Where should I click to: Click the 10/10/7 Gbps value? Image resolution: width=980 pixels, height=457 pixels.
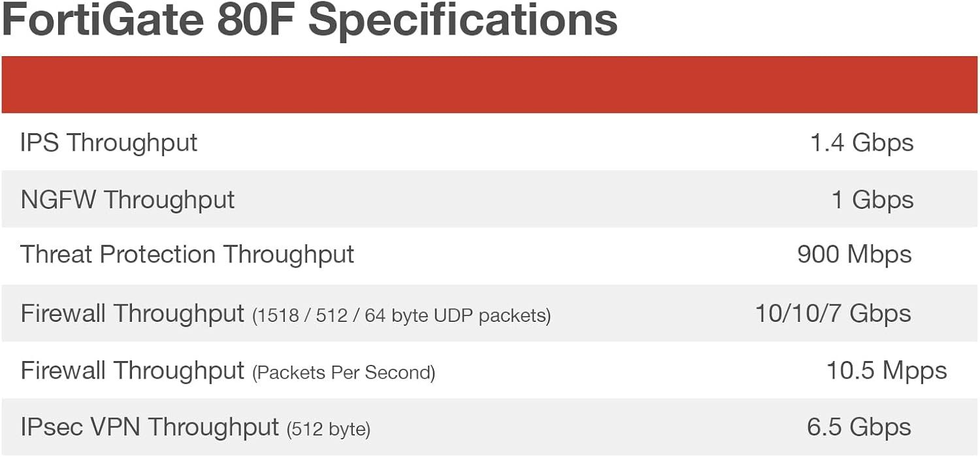[x=833, y=313]
